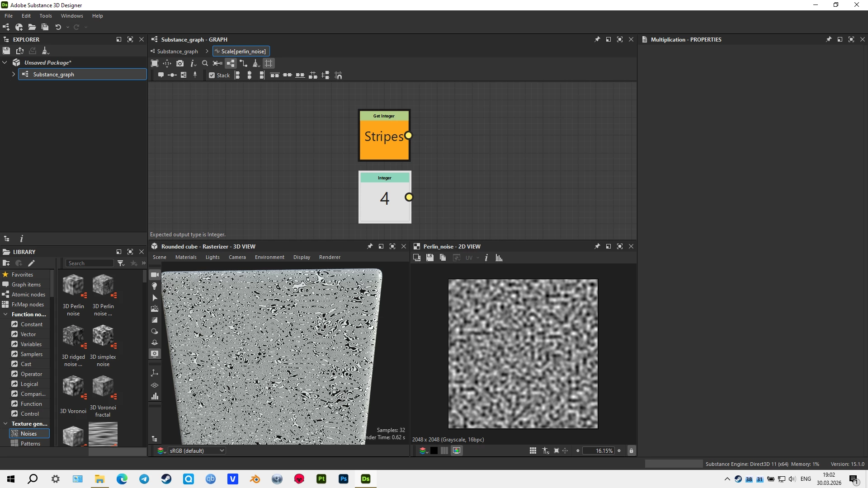Viewport: 868px width, 488px height.
Task: Select the Noises library category
Action: (x=28, y=433)
